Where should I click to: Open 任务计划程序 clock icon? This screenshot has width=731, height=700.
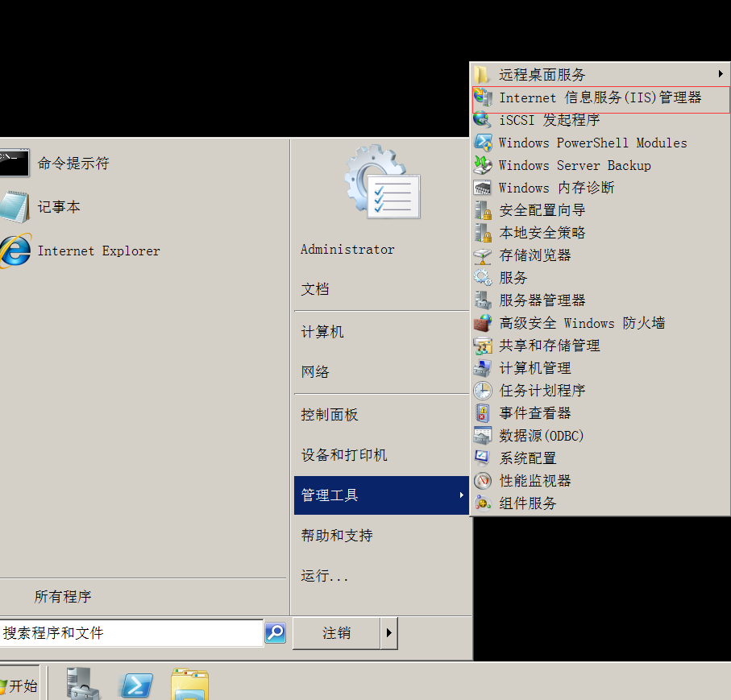click(483, 391)
